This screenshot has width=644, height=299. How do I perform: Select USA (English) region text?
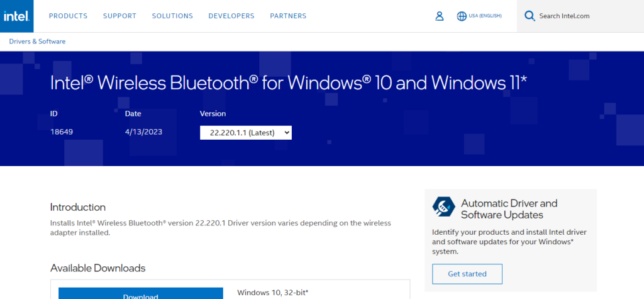[x=485, y=16]
